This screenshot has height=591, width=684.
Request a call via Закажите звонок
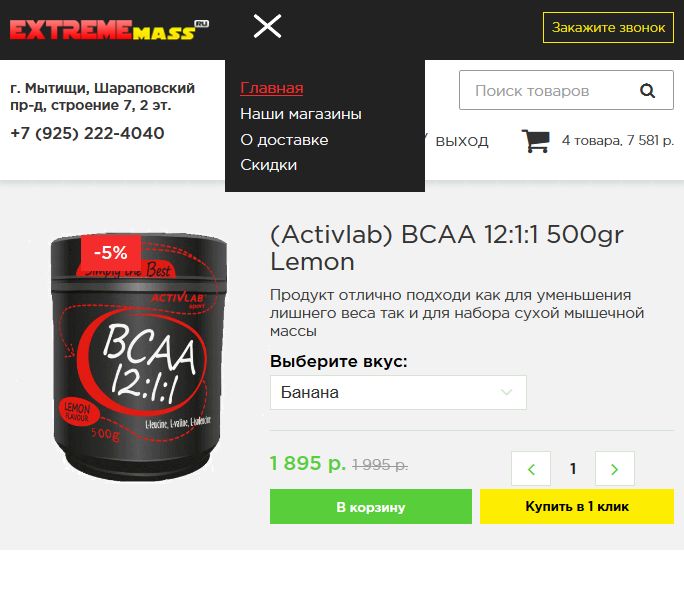coord(608,27)
